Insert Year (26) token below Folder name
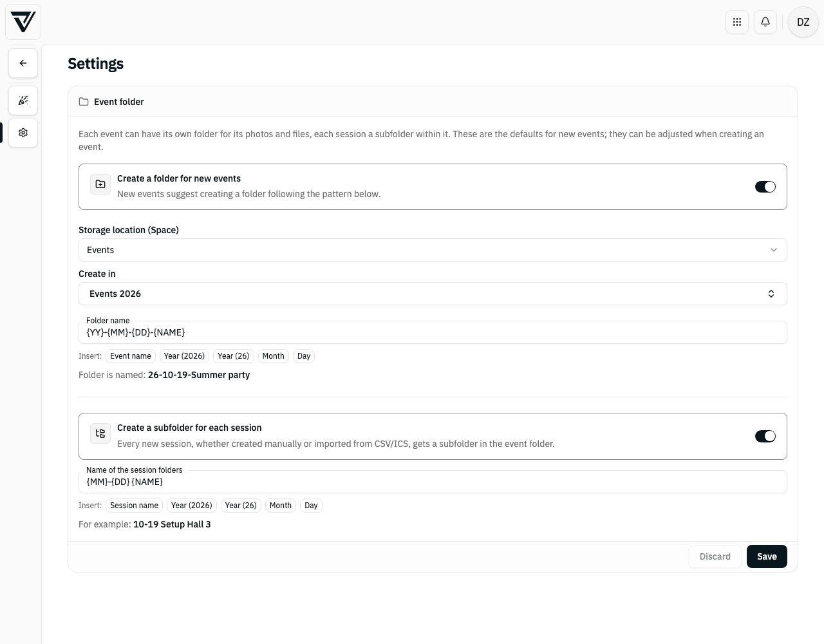This screenshot has width=824, height=644. click(233, 356)
